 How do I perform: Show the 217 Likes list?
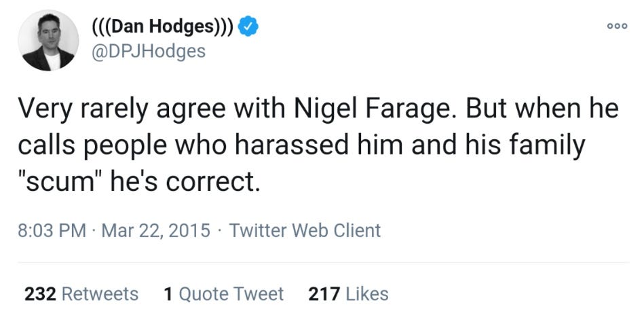coord(348,294)
